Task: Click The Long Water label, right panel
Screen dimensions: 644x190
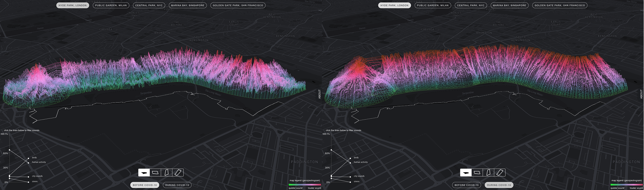Action: point(535,93)
